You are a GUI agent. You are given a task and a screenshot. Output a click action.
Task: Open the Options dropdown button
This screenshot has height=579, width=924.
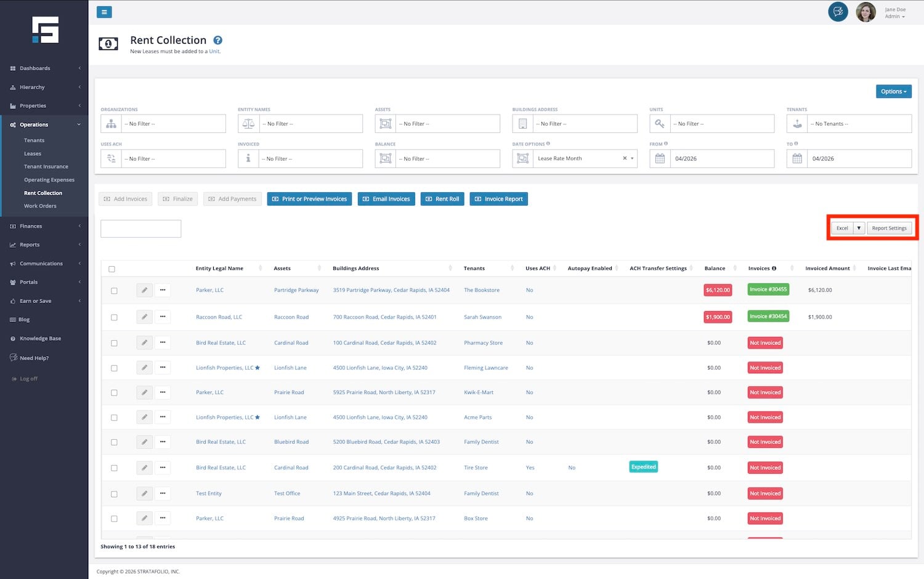point(893,91)
